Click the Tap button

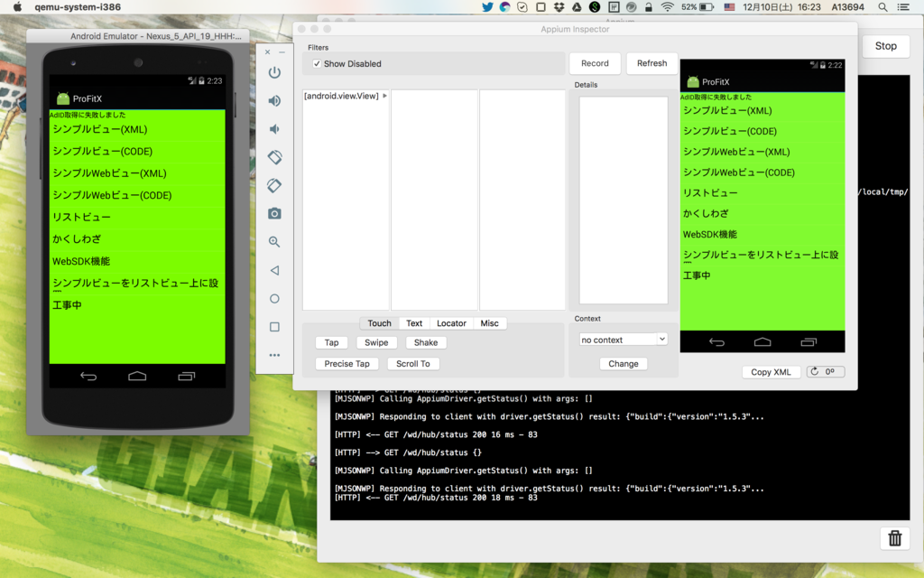pos(332,342)
